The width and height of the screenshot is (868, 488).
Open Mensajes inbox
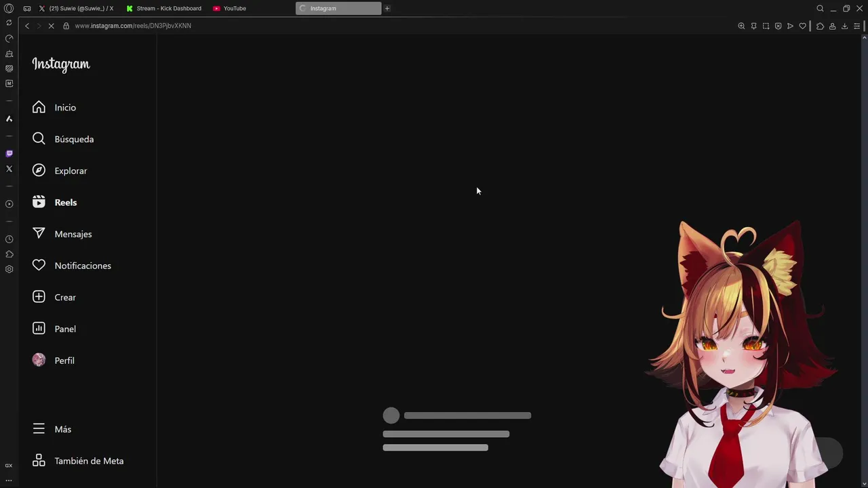tap(73, 234)
